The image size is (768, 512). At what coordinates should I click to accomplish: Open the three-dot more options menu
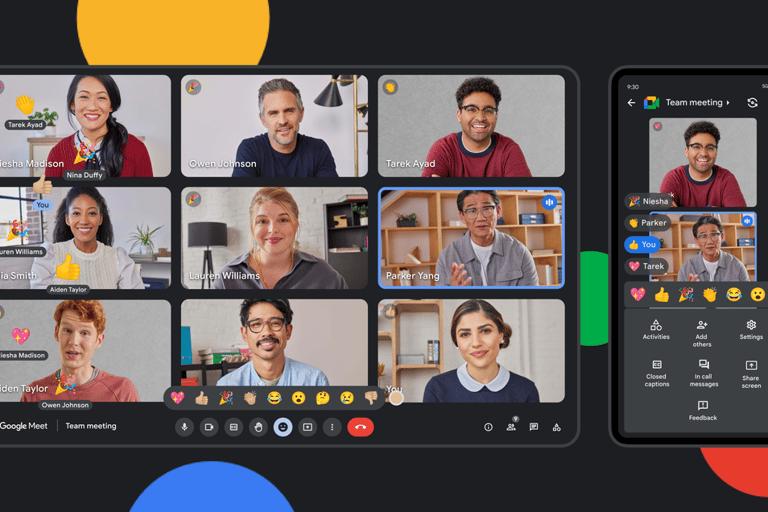[332, 427]
